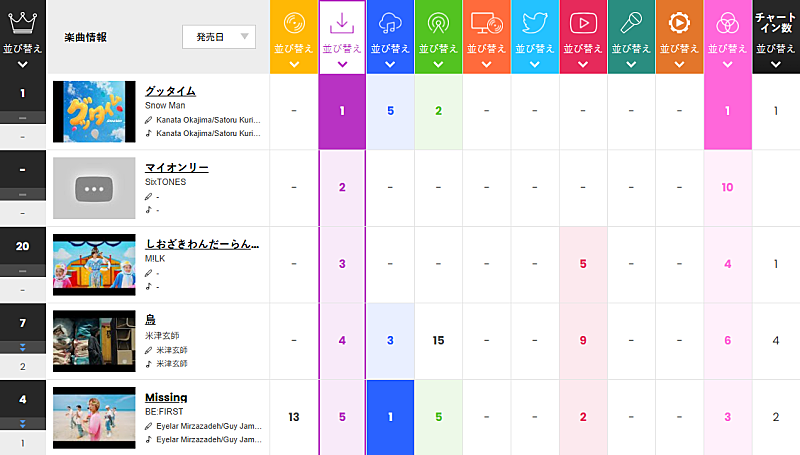Click the マイオンリー placeholder thumbnail

pyautogui.click(x=94, y=188)
